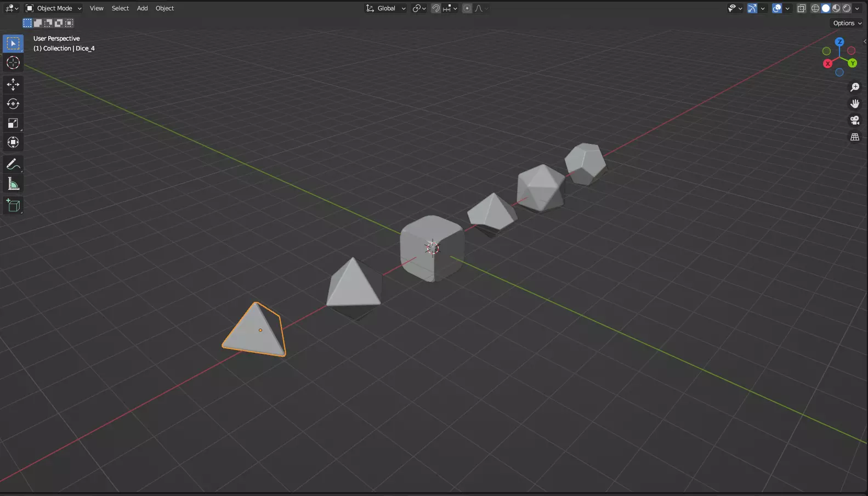Image resolution: width=868 pixels, height=496 pixels.
Task: Select the Add Cube tool
Action: tap(13, 206)
